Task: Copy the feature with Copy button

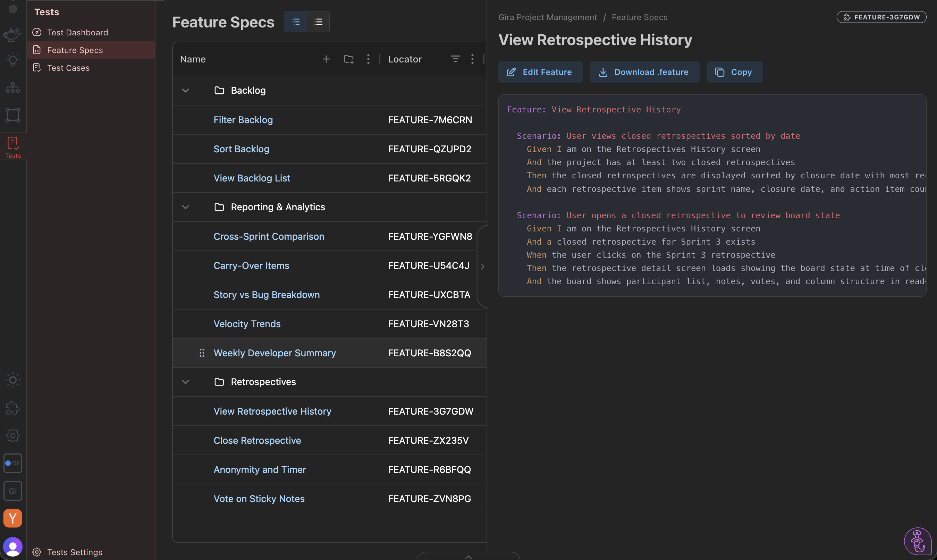Action: (x=734, y=72)
